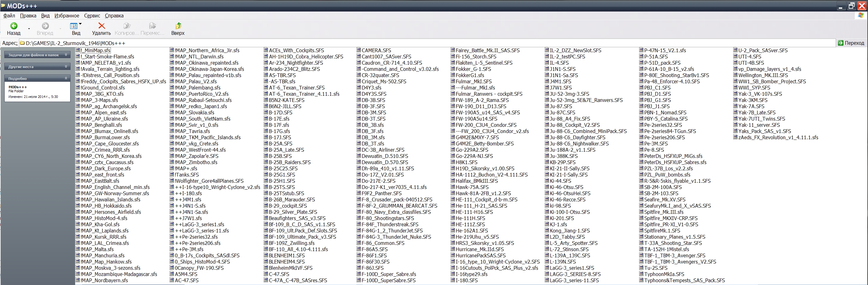Click the MODs+++ title bar folder icon
The image size is (868, 285).
pos(3,5)
